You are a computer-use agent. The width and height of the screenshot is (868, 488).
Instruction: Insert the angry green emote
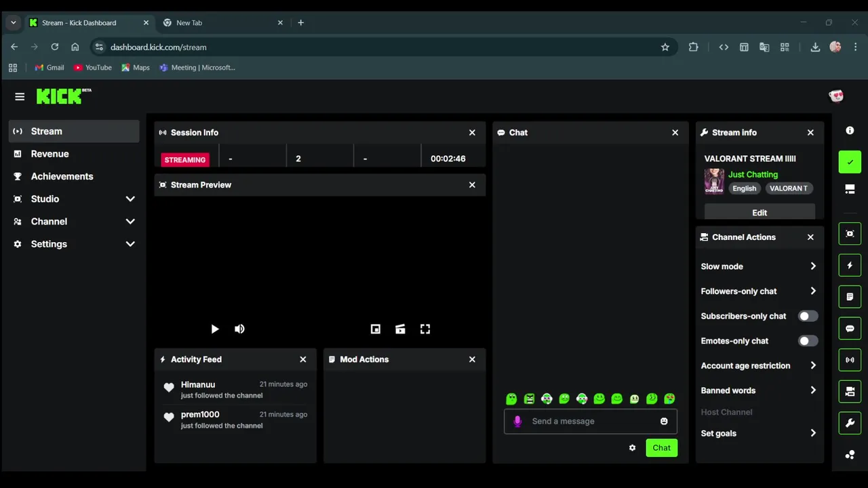530,399
